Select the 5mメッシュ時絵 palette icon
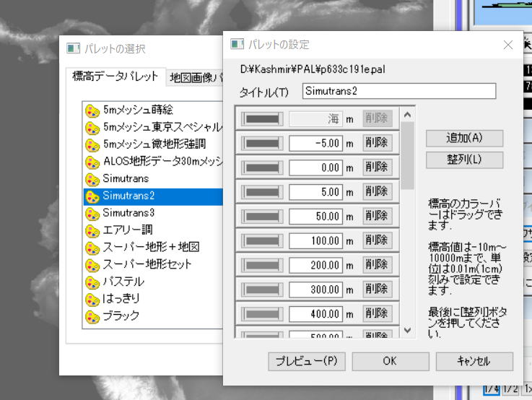The image size is (532, 400). [x=92, y=110]
